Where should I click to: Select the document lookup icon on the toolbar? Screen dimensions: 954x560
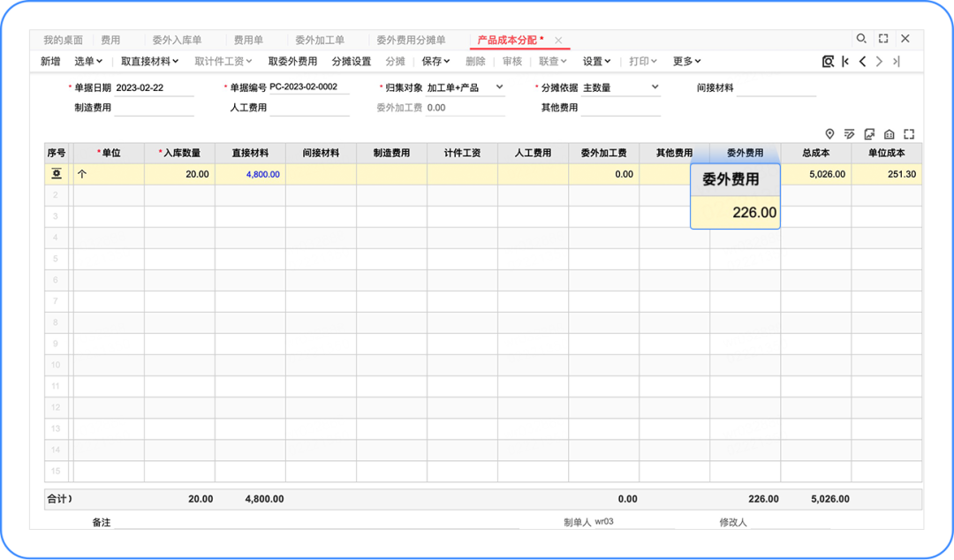pyautogui.click(x=829, y=62)
